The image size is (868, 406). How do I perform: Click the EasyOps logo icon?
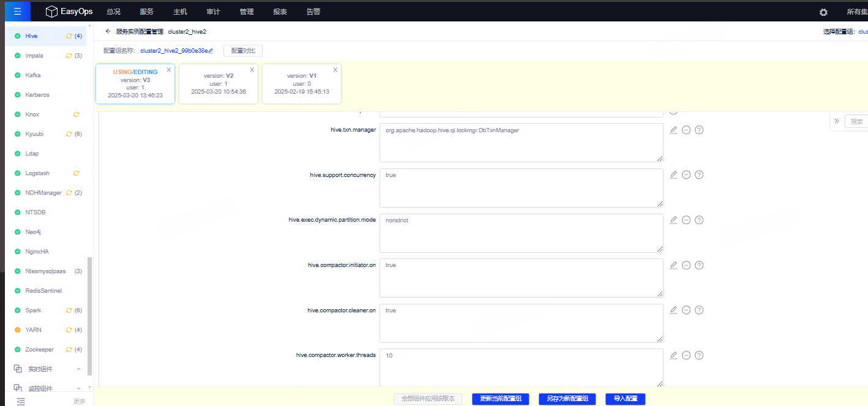coord(51,11)
